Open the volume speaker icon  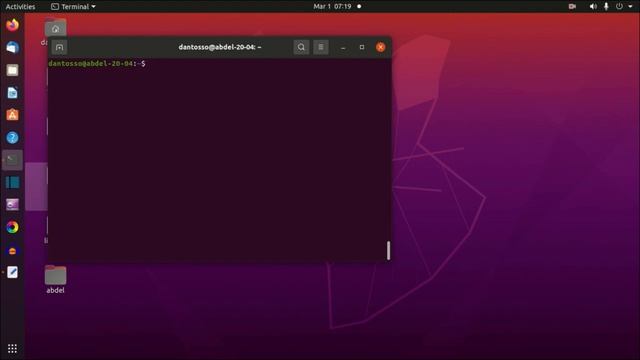[593, 7]
